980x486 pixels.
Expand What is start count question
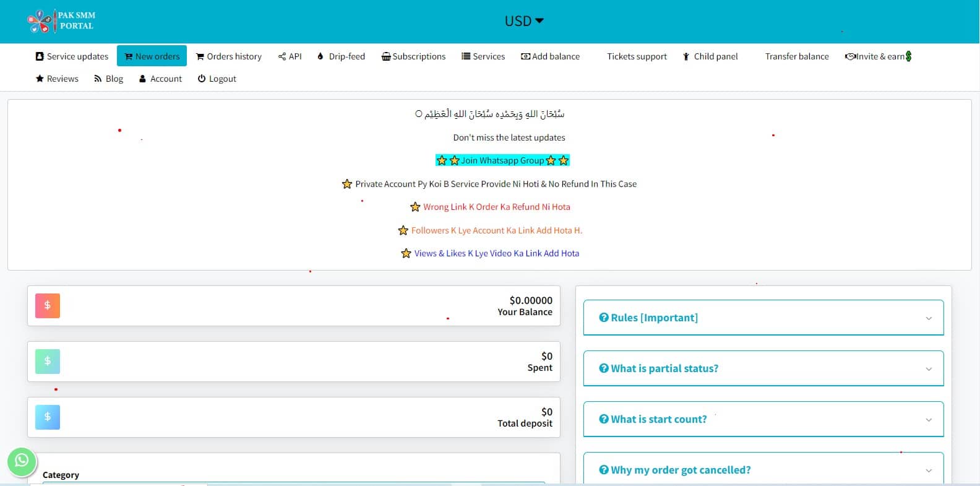[x=763, y=419]
